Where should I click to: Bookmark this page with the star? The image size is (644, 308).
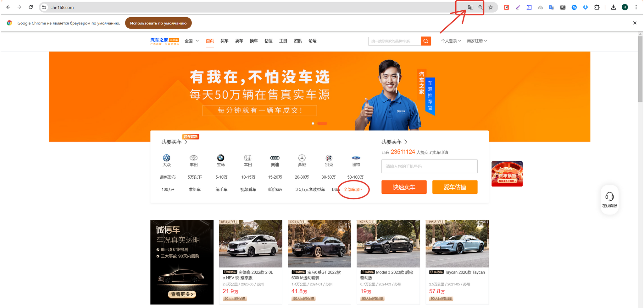[x=491, y=7]
